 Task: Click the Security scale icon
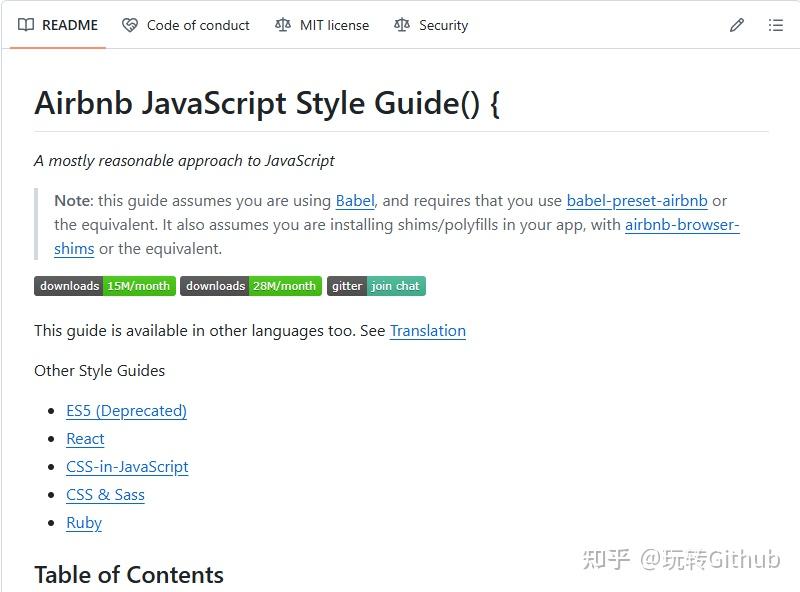[x=402, y=25]
